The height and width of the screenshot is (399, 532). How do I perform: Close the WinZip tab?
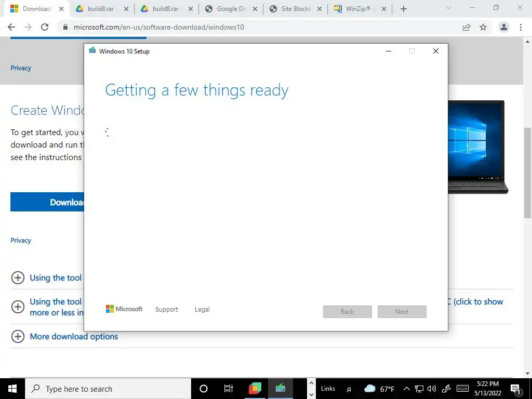384,9
